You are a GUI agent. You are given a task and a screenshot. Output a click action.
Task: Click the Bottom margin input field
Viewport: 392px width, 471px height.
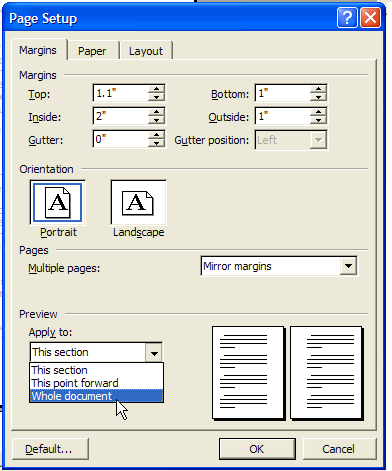point(283,93)
